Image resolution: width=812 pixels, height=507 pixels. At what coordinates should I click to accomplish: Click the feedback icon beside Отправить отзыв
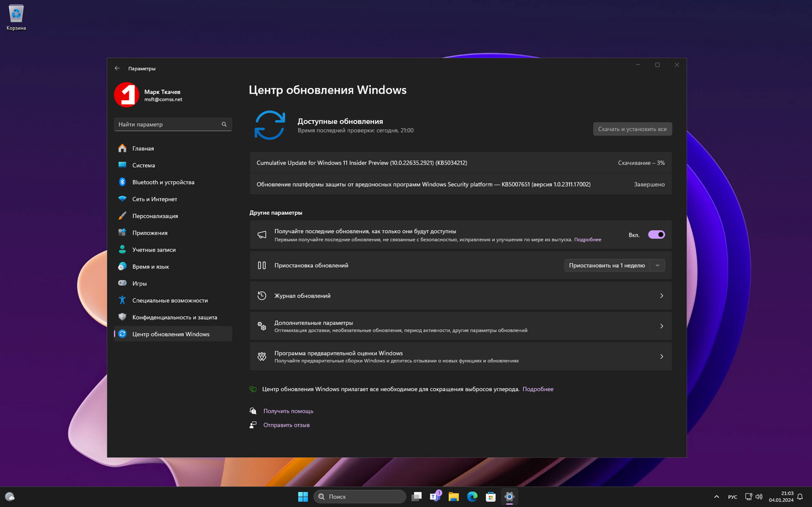click(253, 425)
